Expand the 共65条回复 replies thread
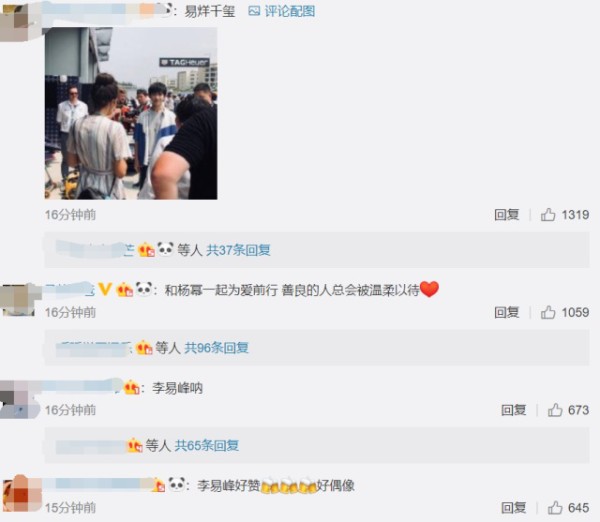 pos(207,445)
